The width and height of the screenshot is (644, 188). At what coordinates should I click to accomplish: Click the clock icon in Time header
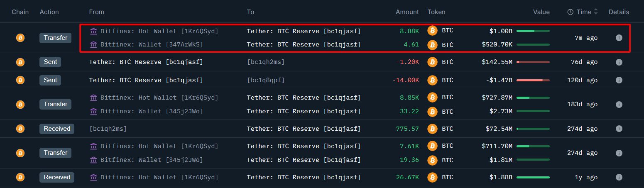[571, 12]
